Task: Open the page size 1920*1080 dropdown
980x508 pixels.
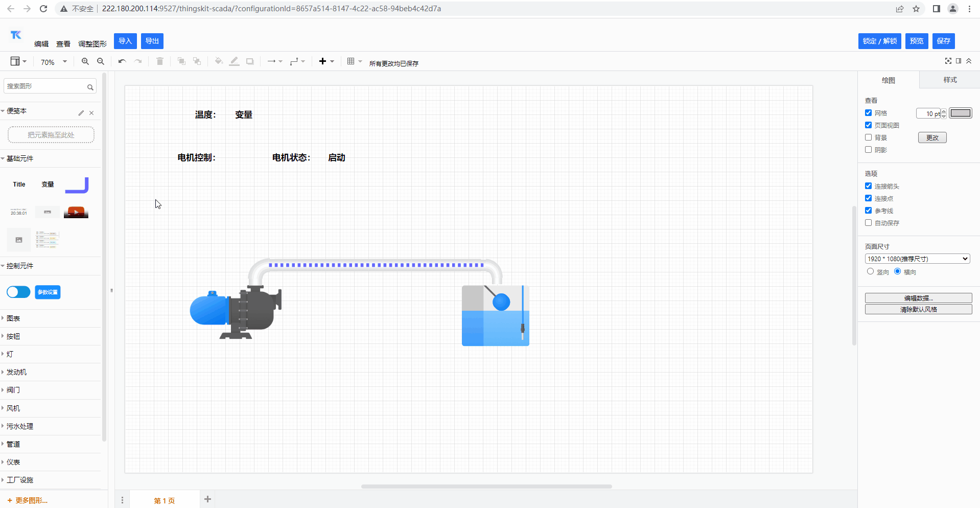Action: click(917, 259)
